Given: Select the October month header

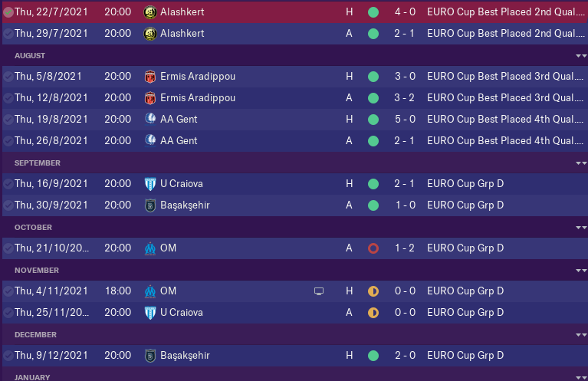Looking at the screenshot, I should 33,228.
